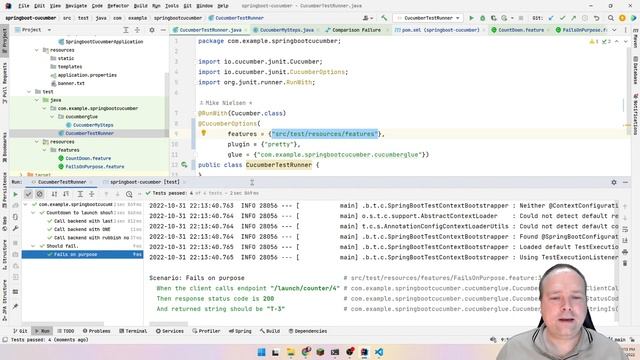Click run gutter icon beside CucumberTestRunner class
640x360 pixels.
184,164
